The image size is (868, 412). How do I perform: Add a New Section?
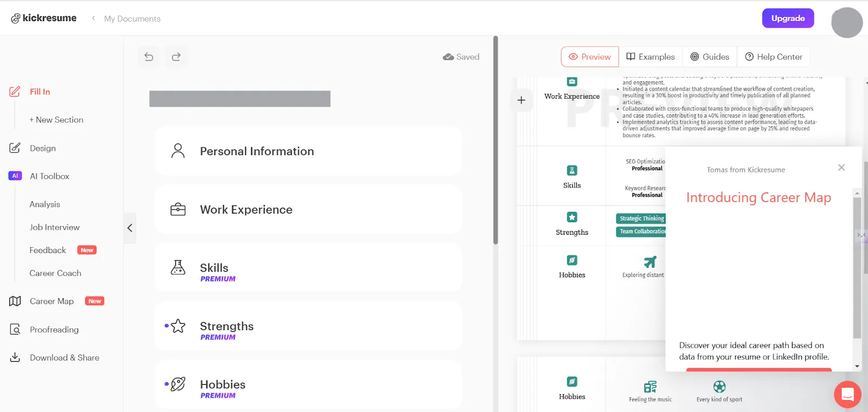coord(56,119)
